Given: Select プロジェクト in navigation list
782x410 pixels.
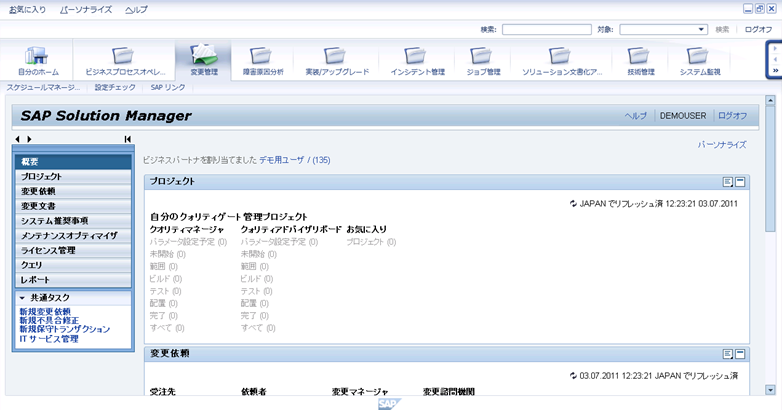Looking at the screenshot, I should [73, 177].
